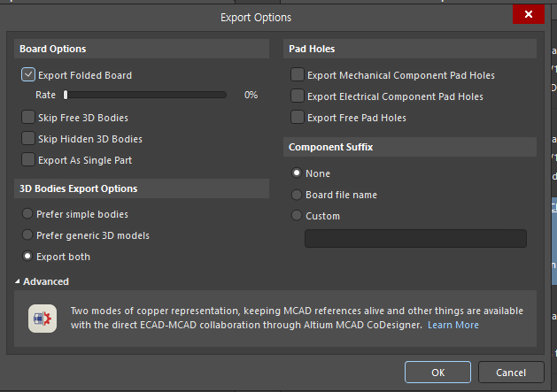Confirm export with OK button

point(437,373)
